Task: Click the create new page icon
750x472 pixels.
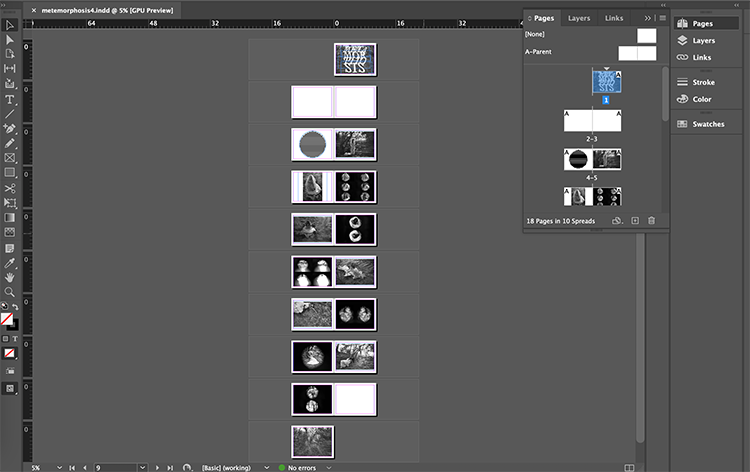Action: pos(634,220)
